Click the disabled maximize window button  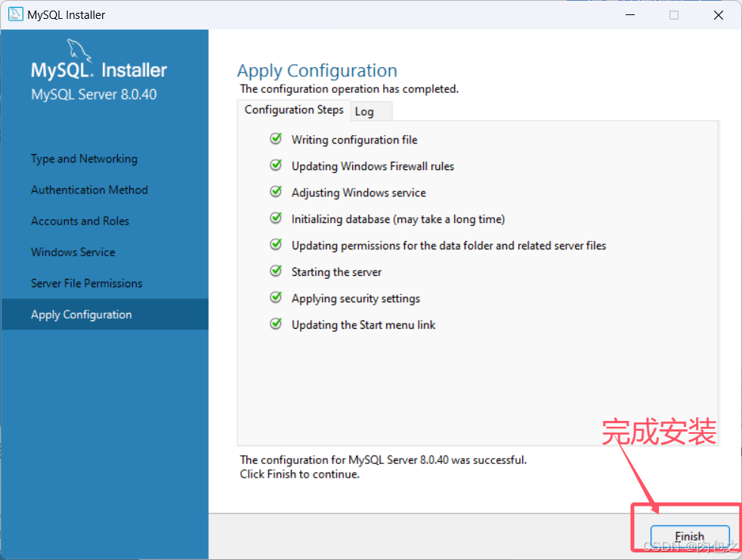point(674,15)
